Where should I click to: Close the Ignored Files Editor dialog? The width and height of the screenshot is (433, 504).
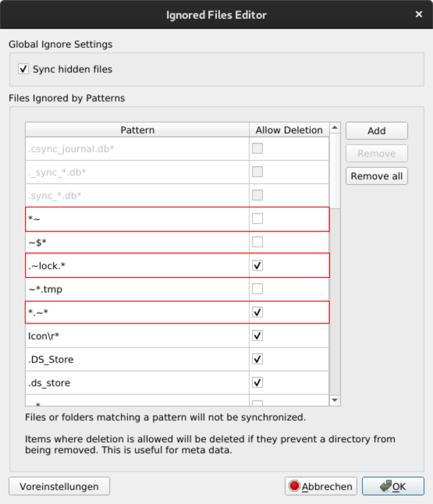[x=419, y=14]
